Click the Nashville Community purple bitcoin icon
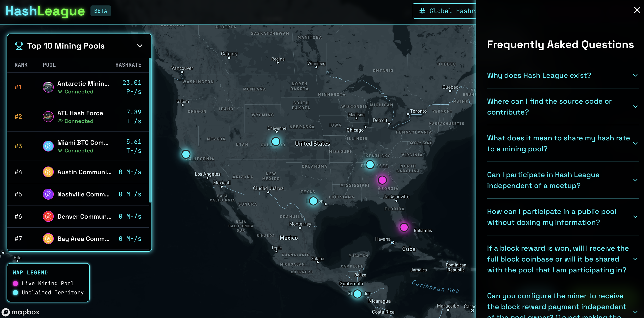 (x=48, y=194)
